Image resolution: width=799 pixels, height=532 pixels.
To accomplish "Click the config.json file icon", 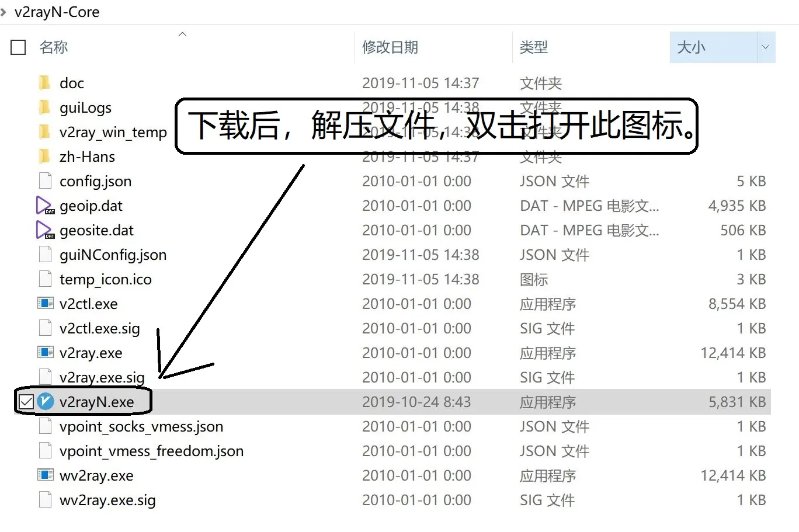I will [x=45, y=181].
